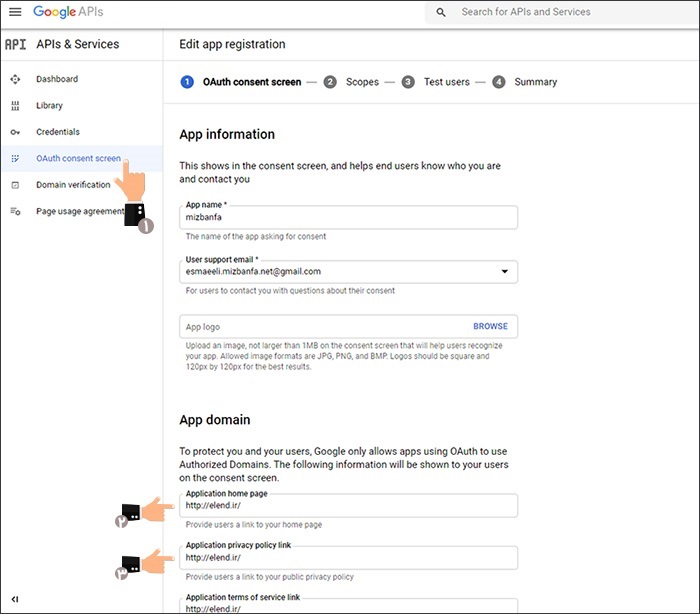Click the Google APIs logo

coord(68,12)
